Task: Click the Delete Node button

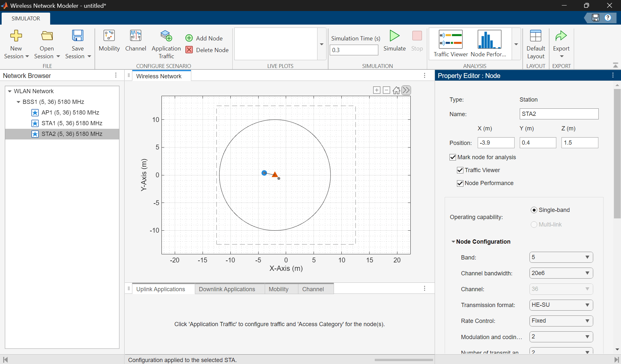Action: 207,50
